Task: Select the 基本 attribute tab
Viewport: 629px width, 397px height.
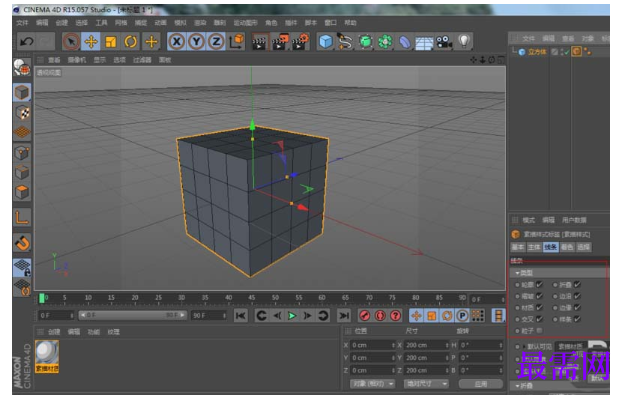Action: tap(518, 247)
